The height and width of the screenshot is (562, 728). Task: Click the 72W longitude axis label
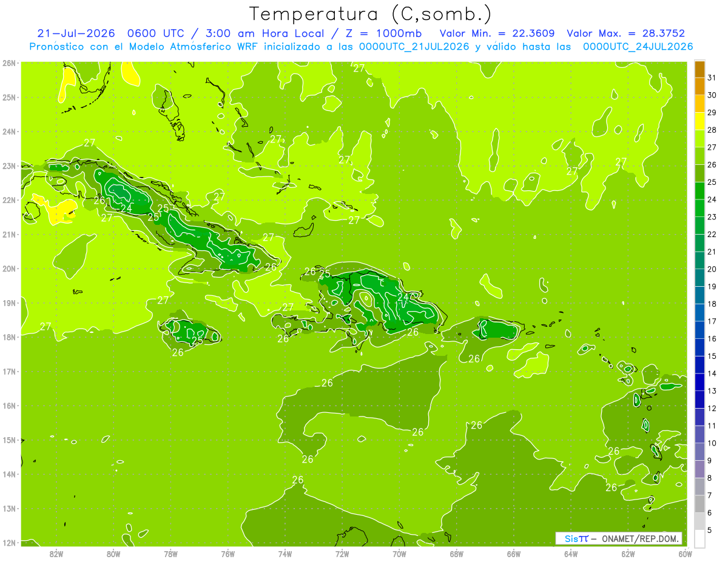point(342,554)
